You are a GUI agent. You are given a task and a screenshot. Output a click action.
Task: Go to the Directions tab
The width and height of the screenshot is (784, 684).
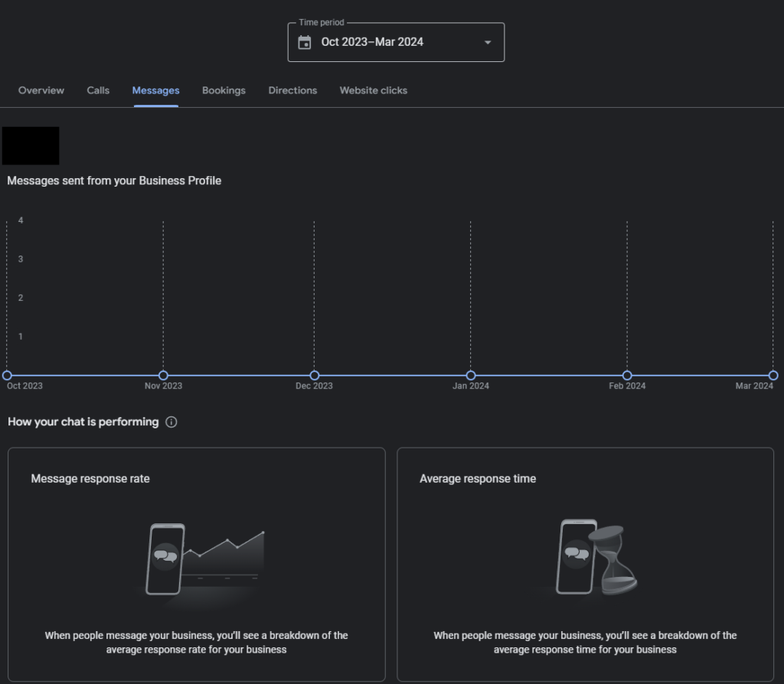click(x=292, y=90)
